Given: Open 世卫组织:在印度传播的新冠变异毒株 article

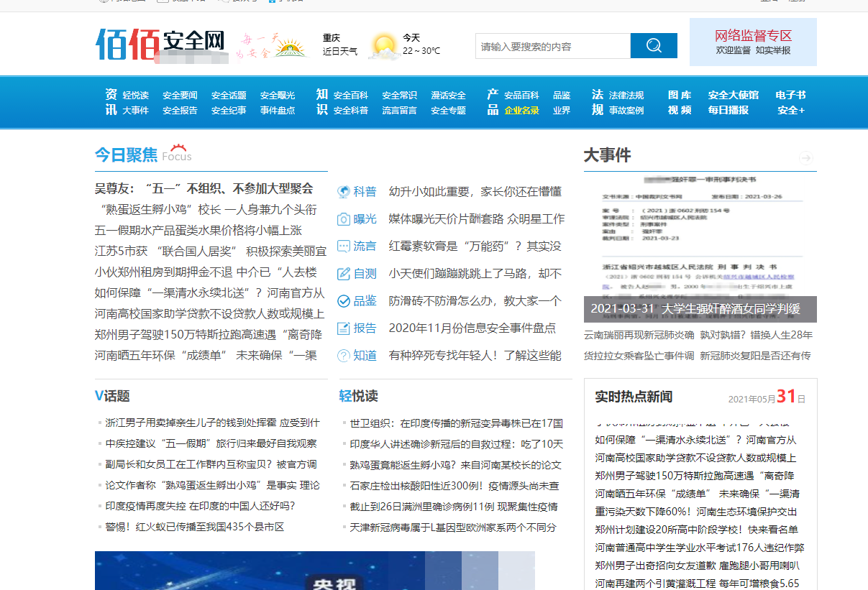Looking at the screenshot, I should click(457, 423).
